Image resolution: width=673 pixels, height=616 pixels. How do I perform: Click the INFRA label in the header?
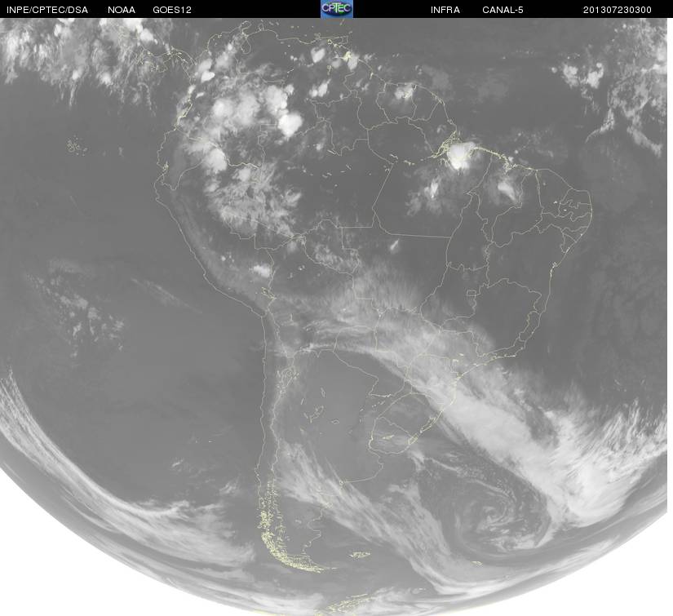[x=445, y=10]
